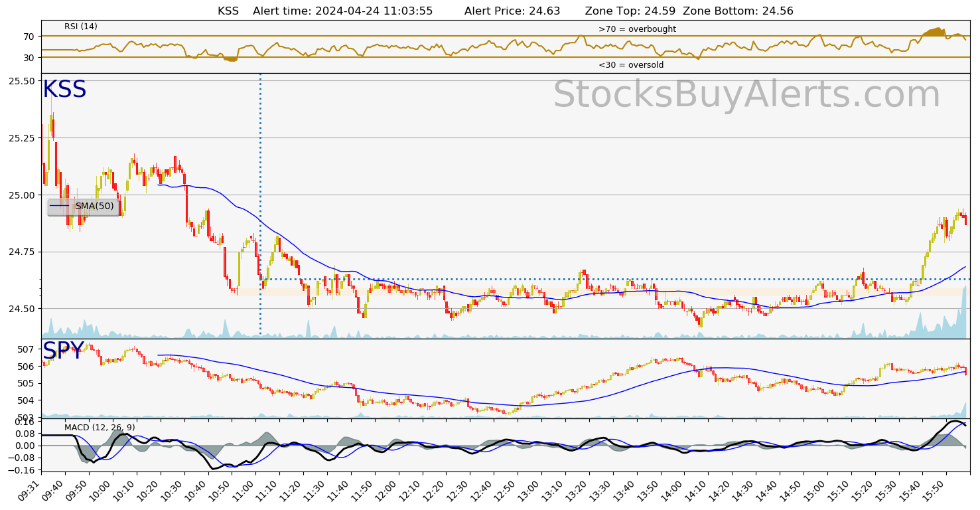Screen dimensions: 980x510
Task: Click the MACD (12, 26, 9) label
Action: coord(100,427)
